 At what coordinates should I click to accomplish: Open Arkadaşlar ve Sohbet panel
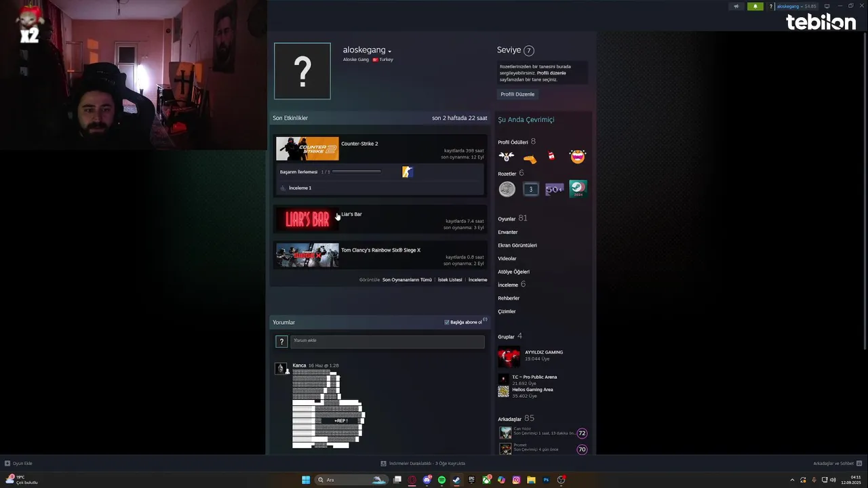coord(837,464)
